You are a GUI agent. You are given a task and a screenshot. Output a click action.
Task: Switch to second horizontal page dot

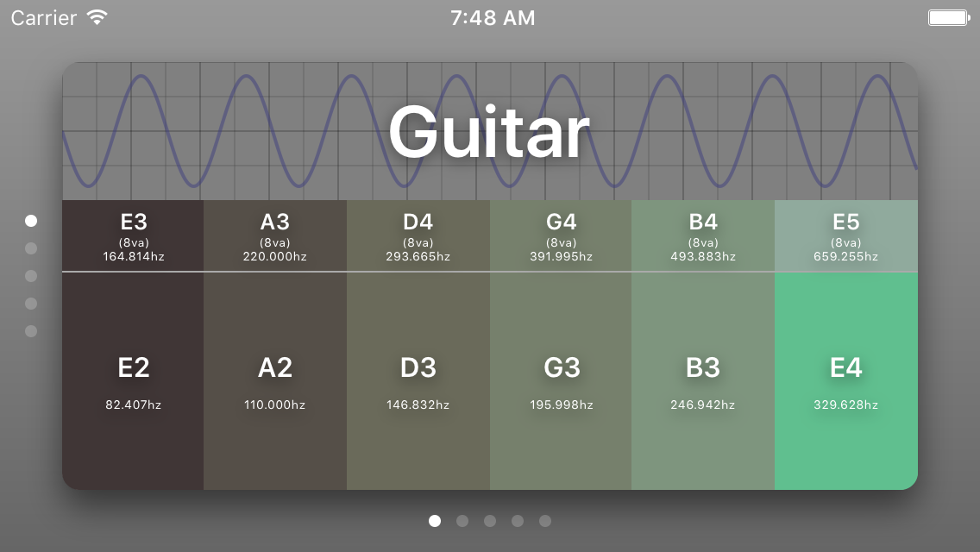(x=462, y=521)
